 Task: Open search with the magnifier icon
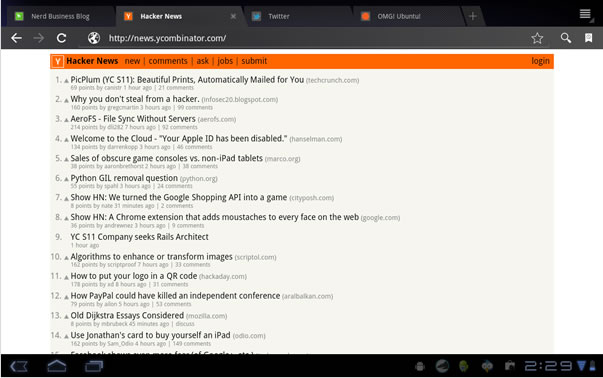pyautogui.click(x=566, y=38)
